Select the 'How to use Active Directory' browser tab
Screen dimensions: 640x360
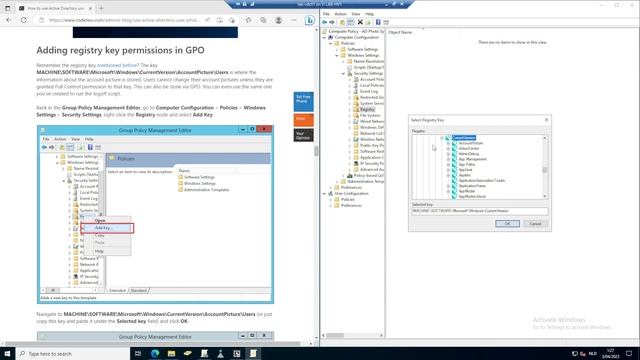point(56,8)
